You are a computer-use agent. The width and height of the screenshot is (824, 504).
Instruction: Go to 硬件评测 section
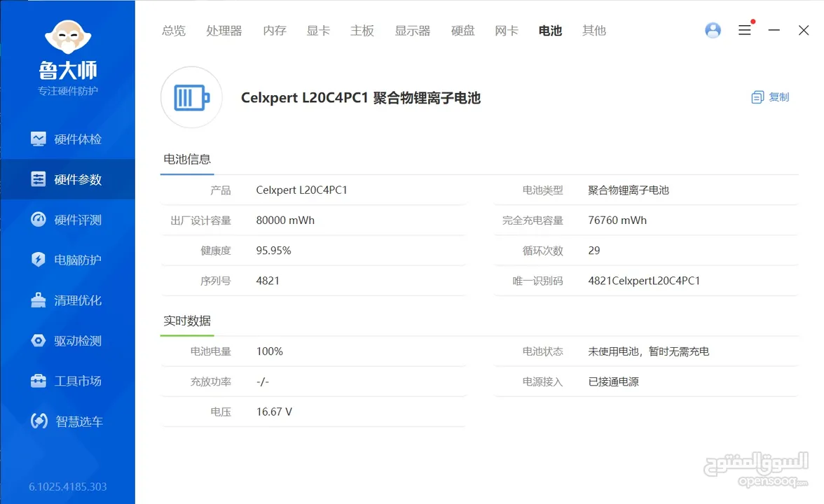click(x=67, y=220)
